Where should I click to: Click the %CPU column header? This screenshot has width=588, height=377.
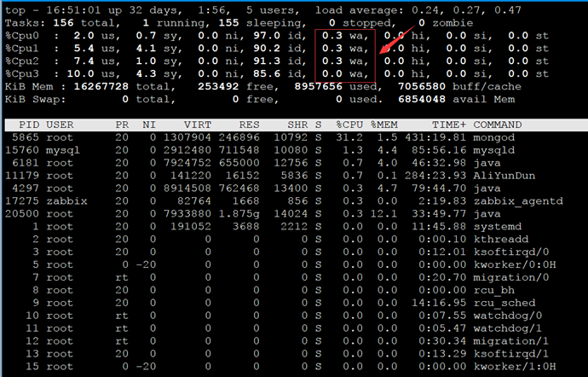click(349, 125)
